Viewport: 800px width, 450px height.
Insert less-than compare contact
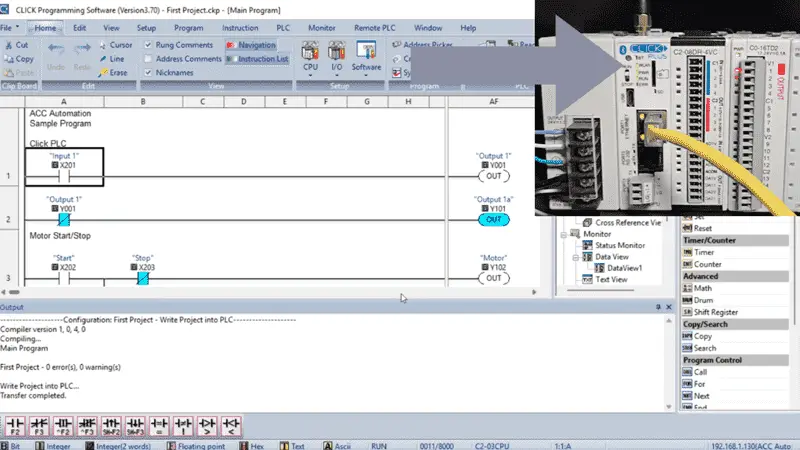point(231,426)
